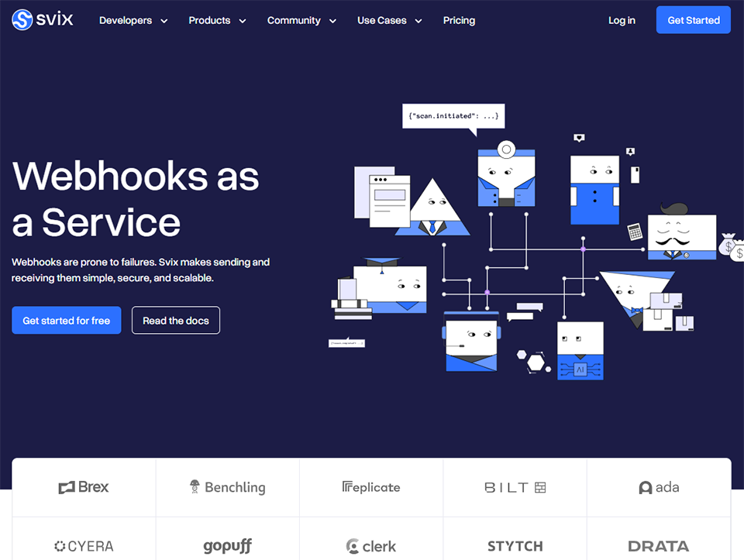Click the gopuff company logo
Viewport: 744px width, 560px height.
(x=227, y=546)
